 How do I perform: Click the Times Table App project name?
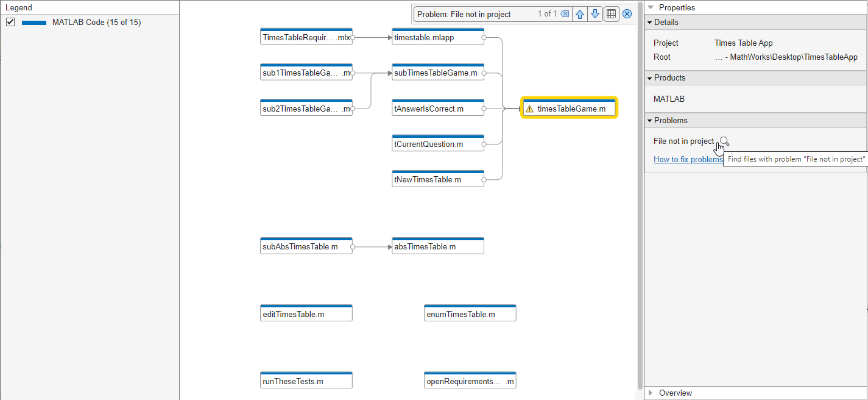[x=744, y=43]
